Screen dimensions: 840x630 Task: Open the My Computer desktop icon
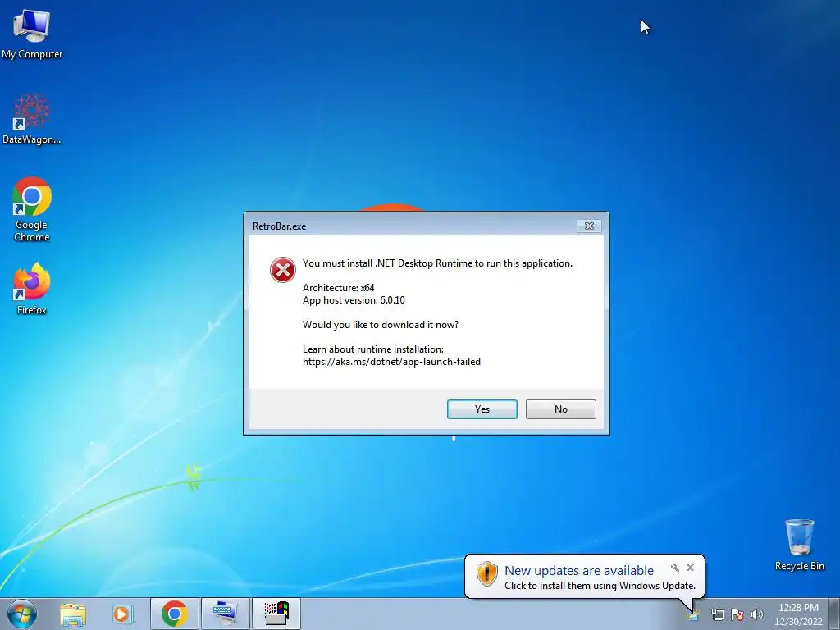tap(32, 33)
